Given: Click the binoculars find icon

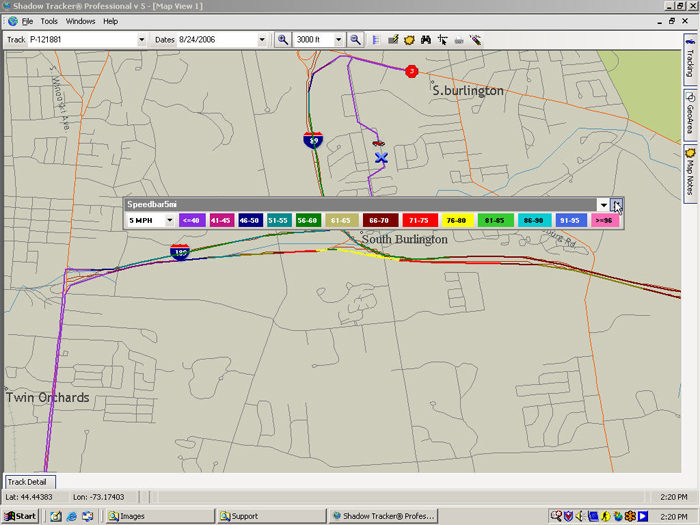Looking at the screenshot, I should click(x=426, y=40).
